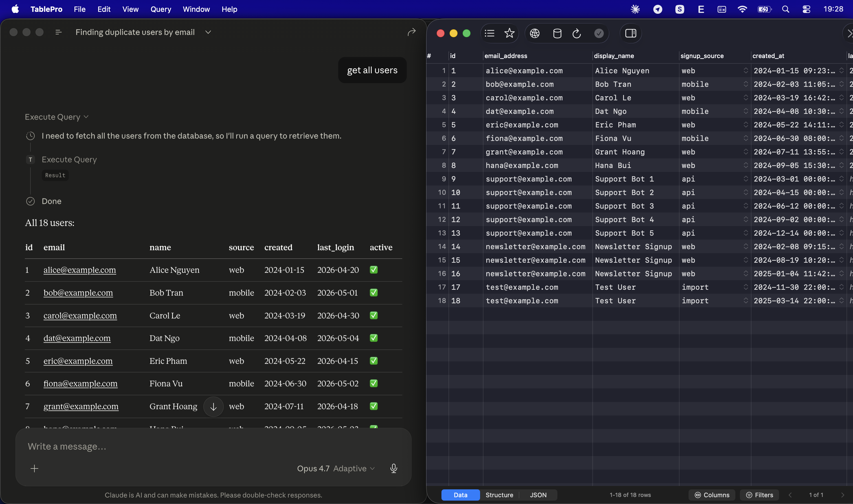Click the battery status icon
Image resolution: width=853 pixels, height=504 pixels.
point(764,9)
